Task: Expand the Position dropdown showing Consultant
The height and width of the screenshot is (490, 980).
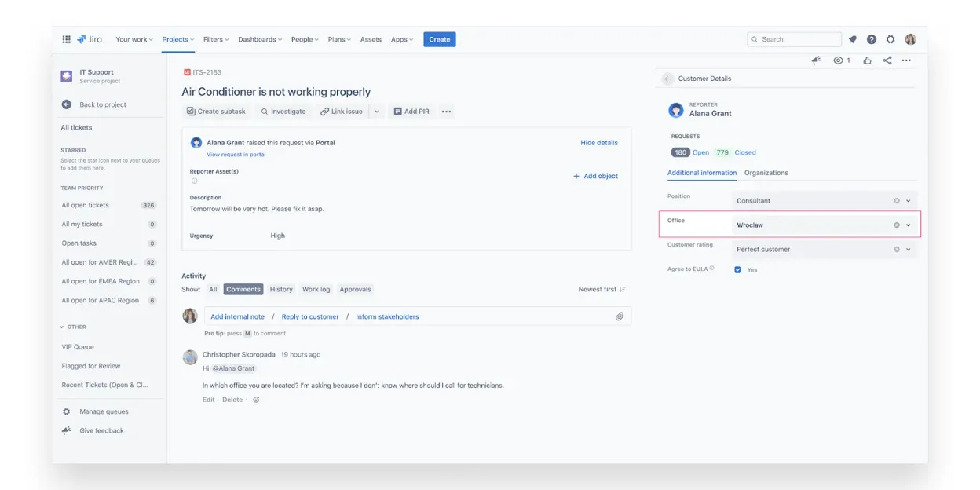Action: pos(909,201)
